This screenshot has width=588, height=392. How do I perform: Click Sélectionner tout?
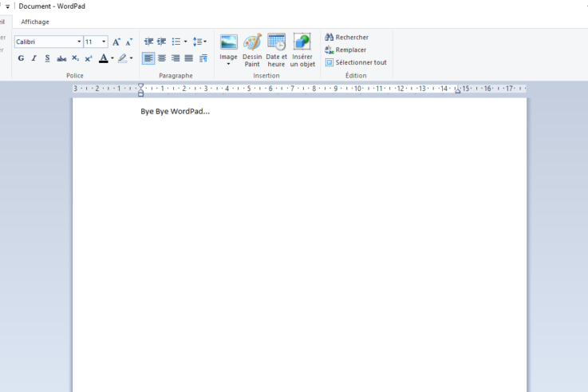click(x=356, y=62)
